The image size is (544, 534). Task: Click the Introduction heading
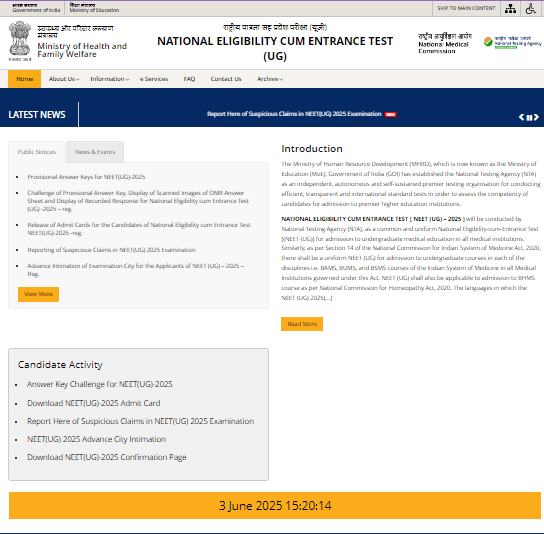[312, 149]
